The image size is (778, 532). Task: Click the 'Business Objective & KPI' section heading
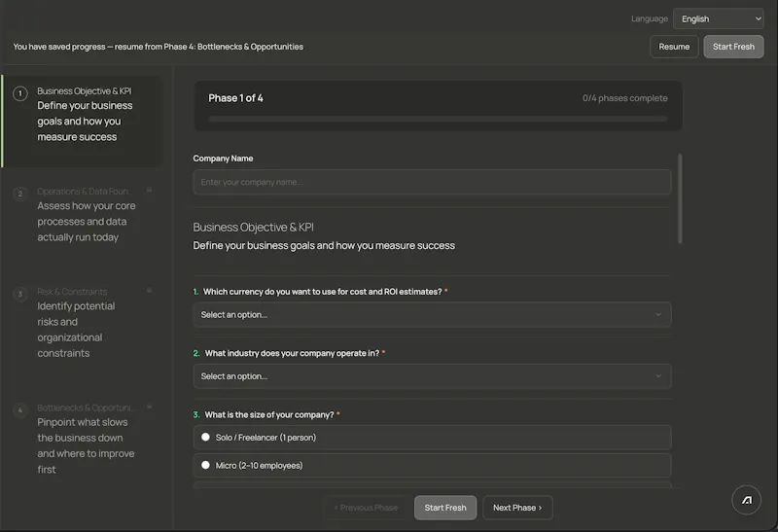click(x=253, y=228)
